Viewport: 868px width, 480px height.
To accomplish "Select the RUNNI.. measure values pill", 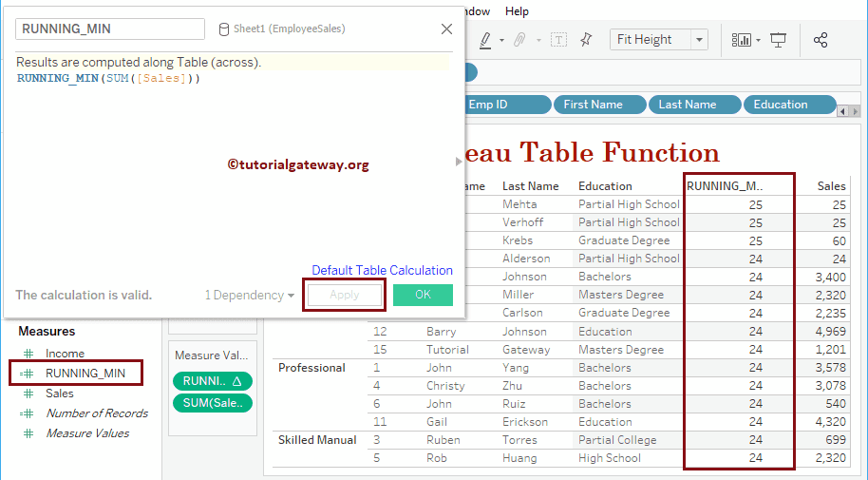I will tap(213, 381).
